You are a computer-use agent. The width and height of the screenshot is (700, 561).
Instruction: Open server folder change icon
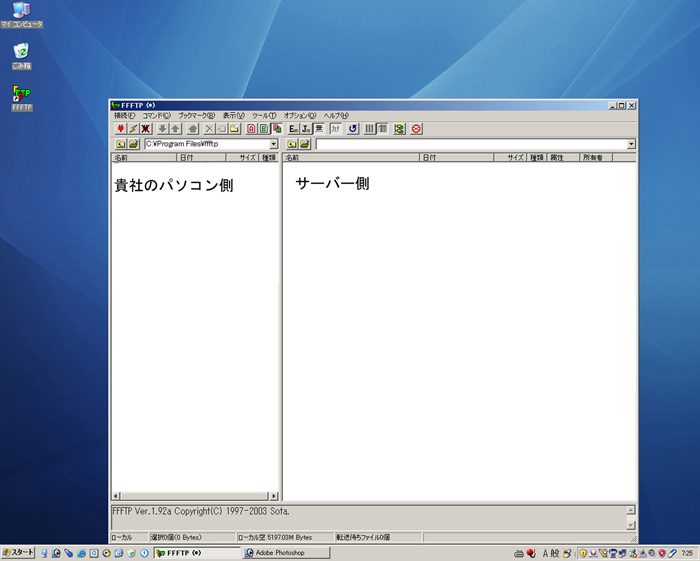point(304,144)
